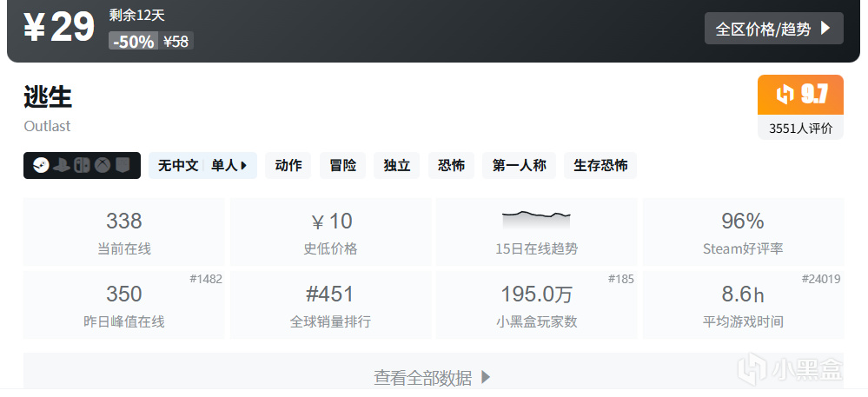Click the #24019 rank label
868x397 pixels.
point(821,279)
